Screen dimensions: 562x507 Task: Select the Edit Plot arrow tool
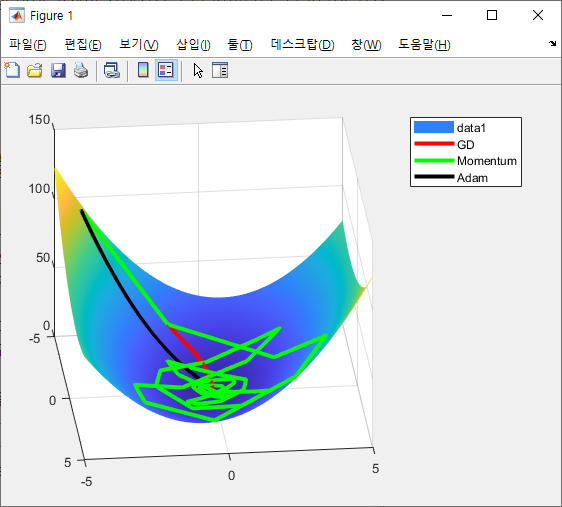coord(198,70)
